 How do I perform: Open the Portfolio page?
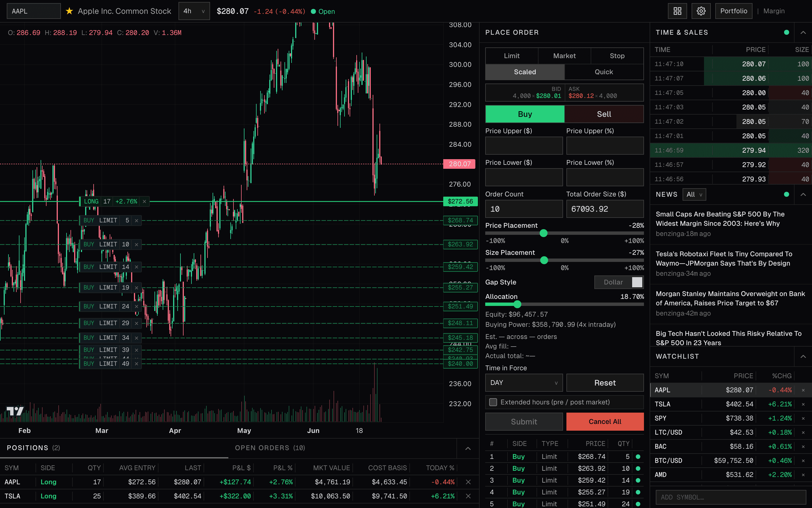(734, 11)
